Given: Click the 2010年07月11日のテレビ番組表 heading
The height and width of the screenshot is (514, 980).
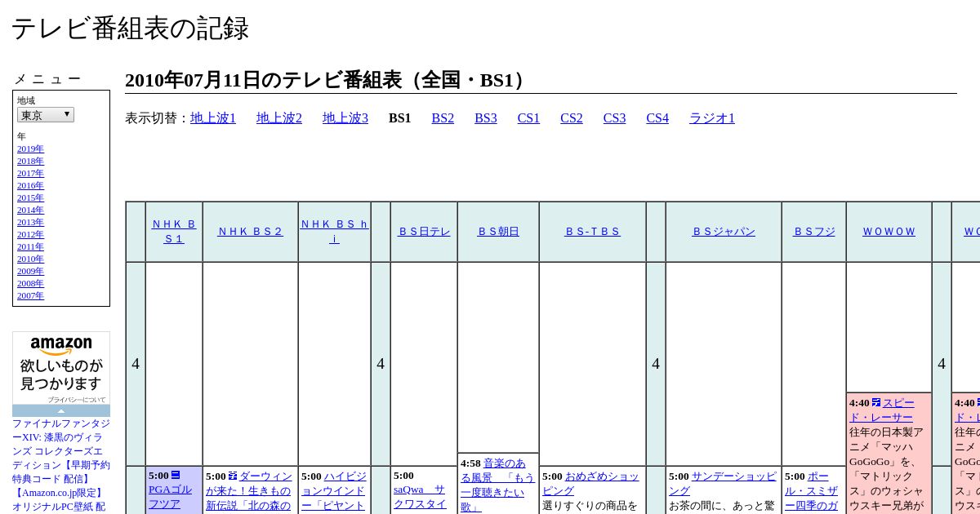Looking at the screenshot, I should pos(328,80).
